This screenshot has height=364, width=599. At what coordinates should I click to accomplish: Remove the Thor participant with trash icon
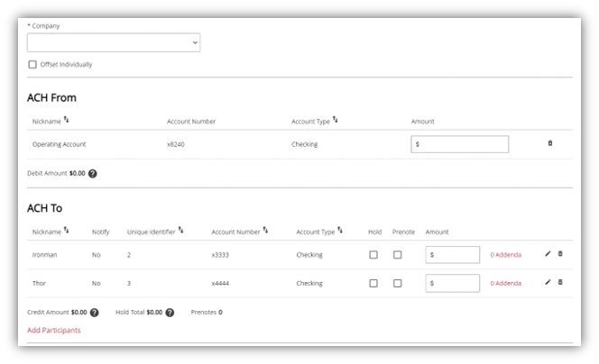pos(559,282)
